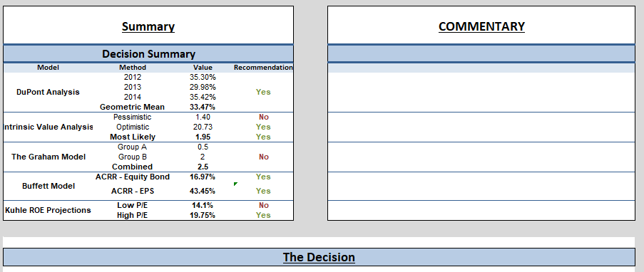Image resolution: width=644 pixels, height=272 pixels.
Task: Click the Decision Summary header
Action: 148,53
